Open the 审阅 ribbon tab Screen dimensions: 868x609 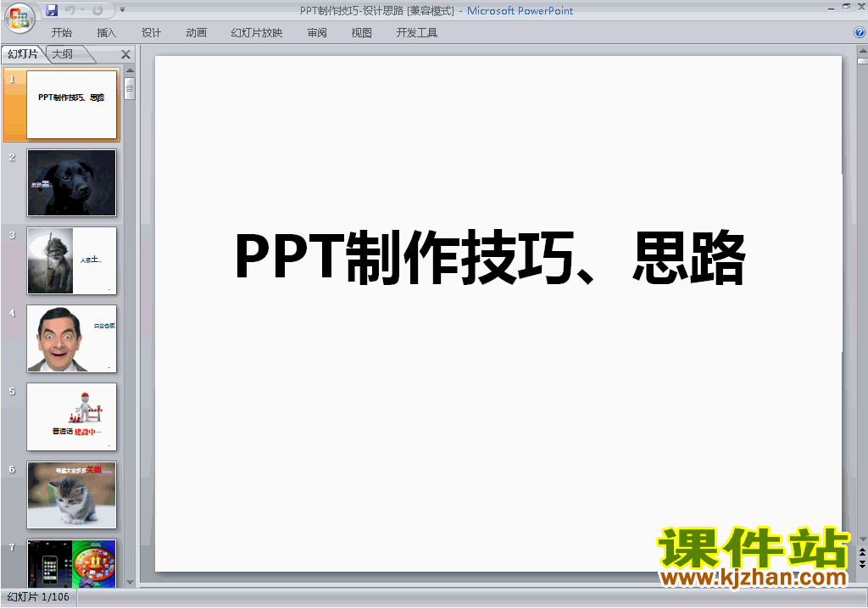click(x=317, y=33)
